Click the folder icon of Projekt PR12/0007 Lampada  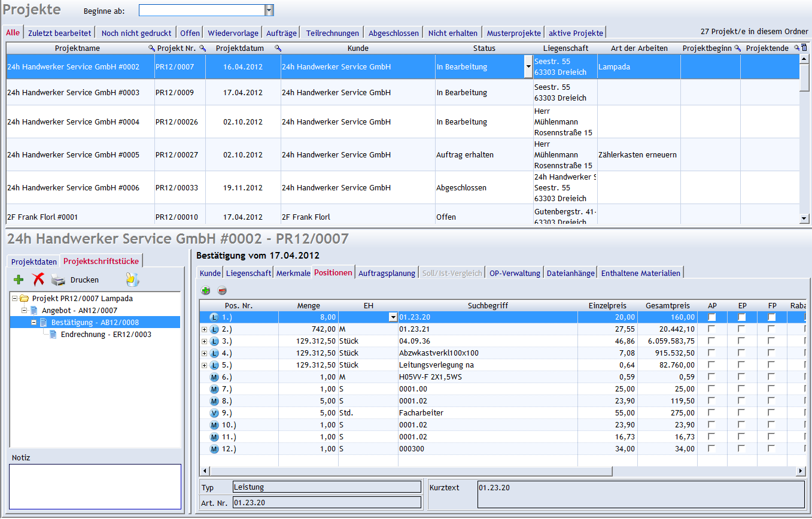click(25, 298)
